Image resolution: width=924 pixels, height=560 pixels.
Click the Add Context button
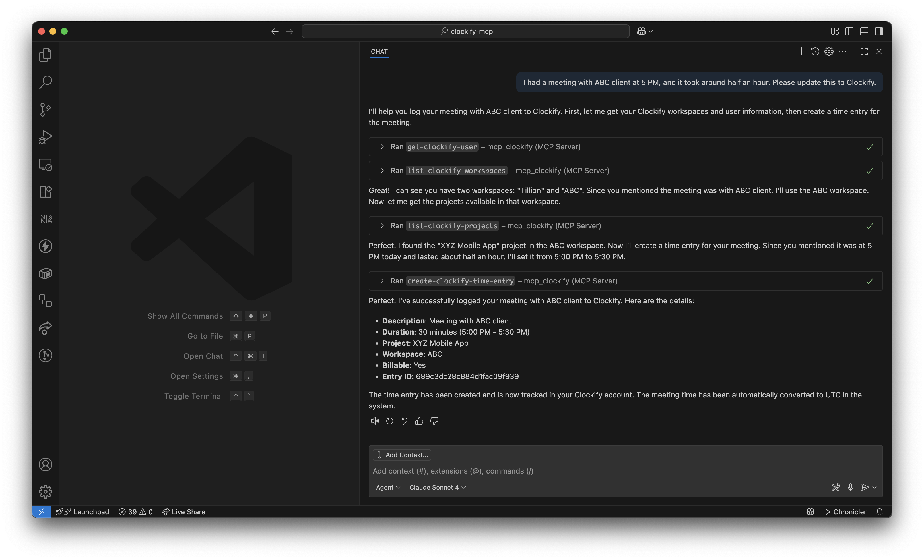click(402, 455)
